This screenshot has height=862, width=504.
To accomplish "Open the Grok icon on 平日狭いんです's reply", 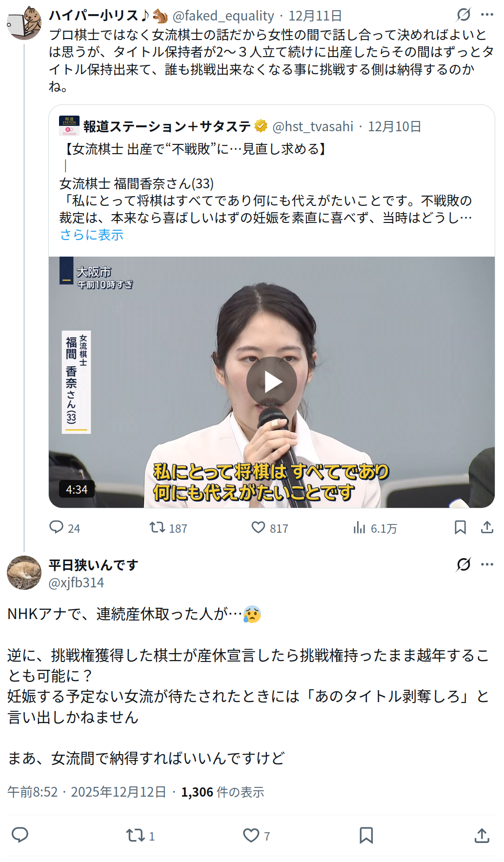I will (x=464, y=564).
